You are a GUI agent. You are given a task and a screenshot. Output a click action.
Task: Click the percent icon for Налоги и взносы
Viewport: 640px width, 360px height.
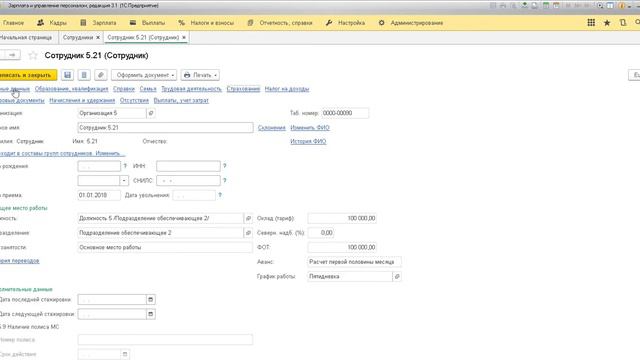[x=181, y=23]
